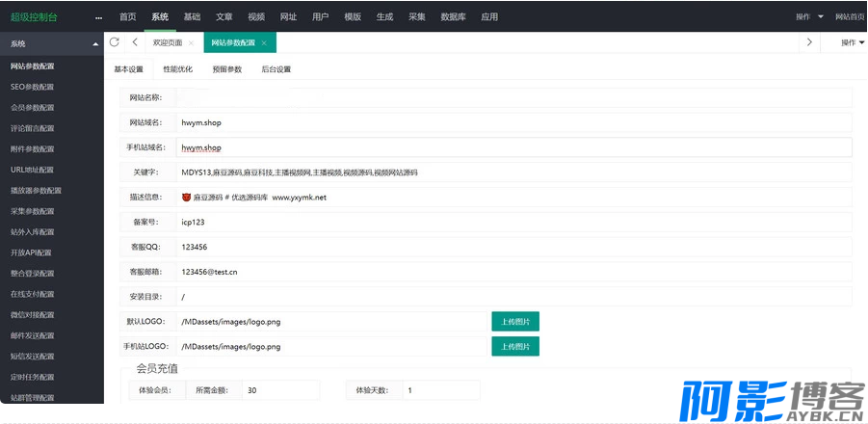Open SEO参数配置 in the sidebar
The width and height of the screenshot is (868, 424).
point(33,87)
